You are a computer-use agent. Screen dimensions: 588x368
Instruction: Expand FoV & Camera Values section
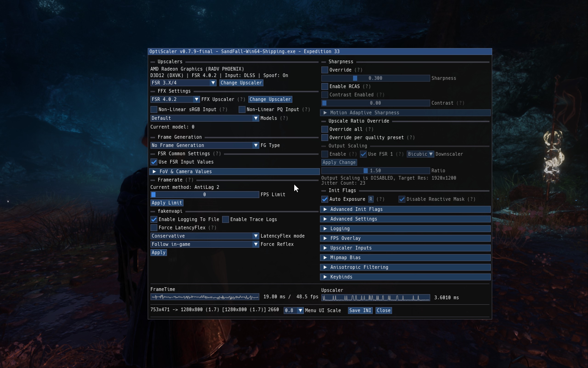234,172
